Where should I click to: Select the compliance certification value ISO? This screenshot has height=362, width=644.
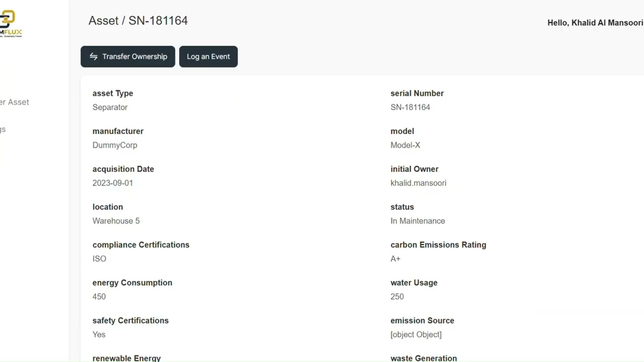click(x=100, y=258)
